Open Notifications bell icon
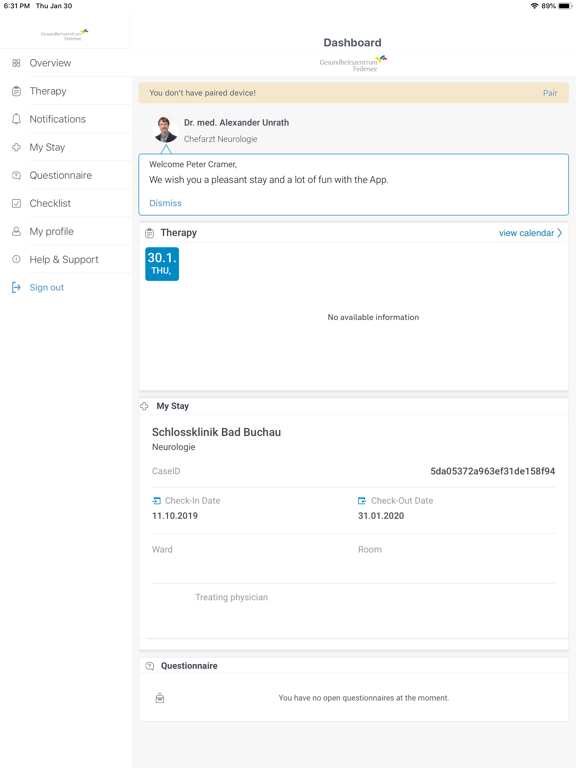This screenshot has height=768, width=576. click(x=16, y=119)
